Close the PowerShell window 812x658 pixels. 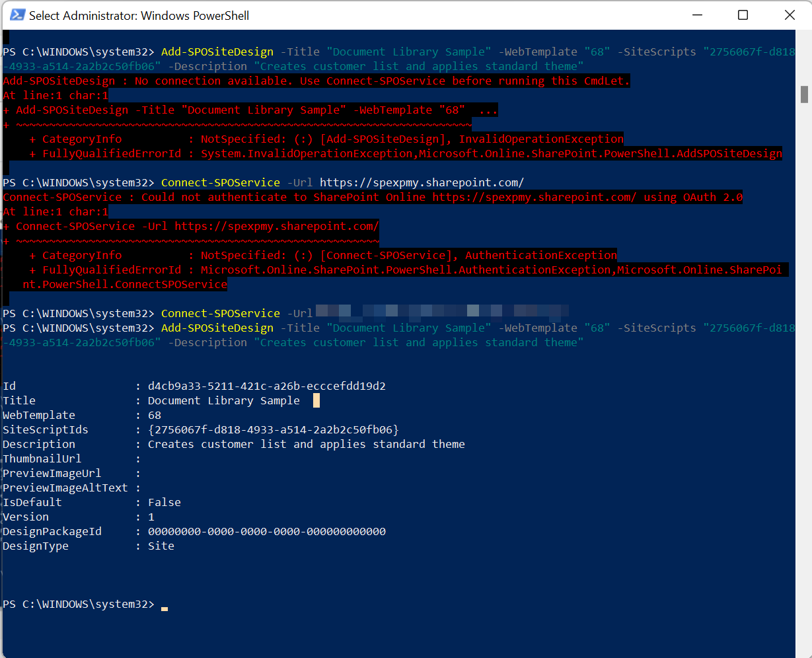(x=789, y=15)
